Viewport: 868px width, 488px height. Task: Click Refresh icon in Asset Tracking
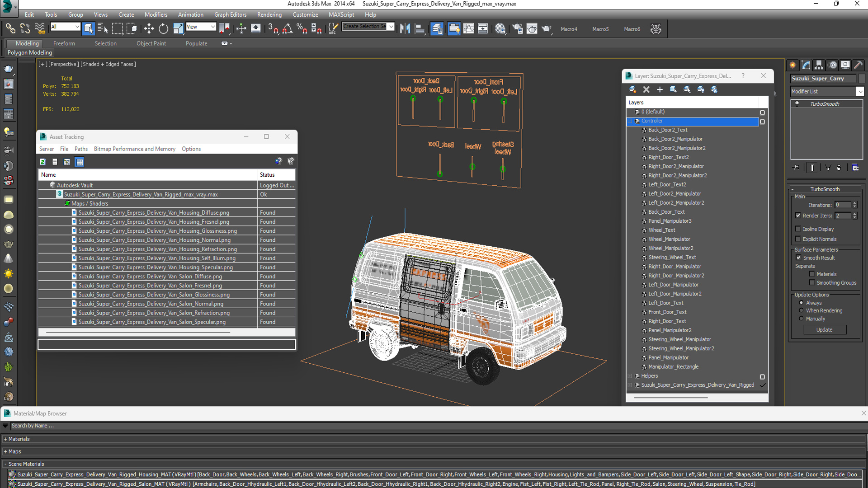pos(42,162)
